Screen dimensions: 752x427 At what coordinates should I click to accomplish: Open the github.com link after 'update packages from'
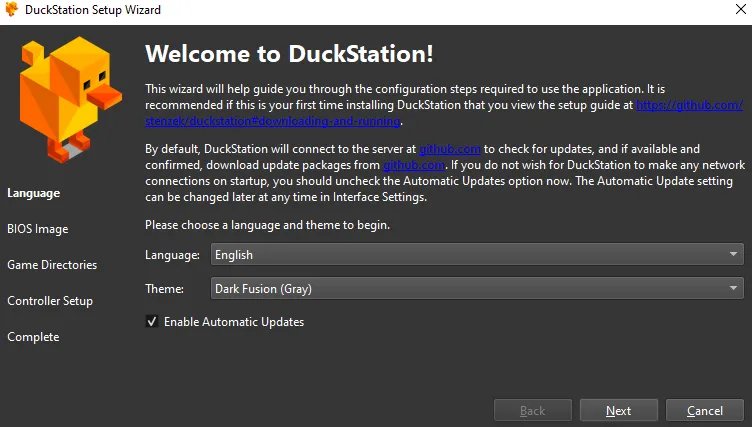point(414,165)
